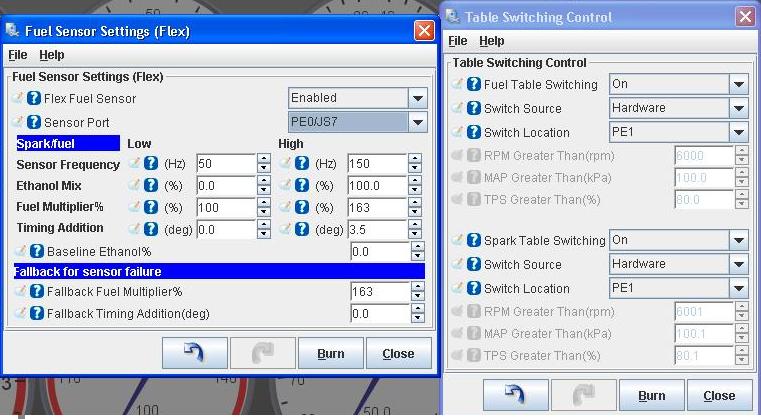This screenshot has width=761, height=419.
Task: Click help icon beside Flex Fuel Sensor
Action: pyautogui.click(x=34, y=99)
